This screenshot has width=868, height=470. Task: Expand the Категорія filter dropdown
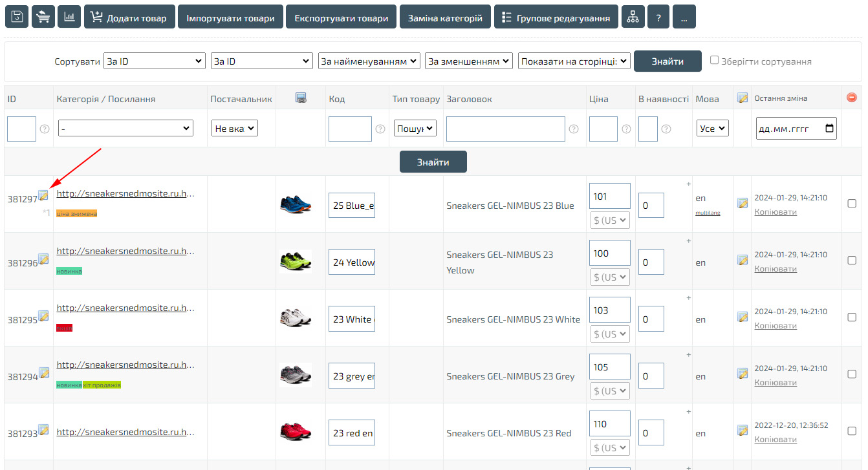pos(125,128)
